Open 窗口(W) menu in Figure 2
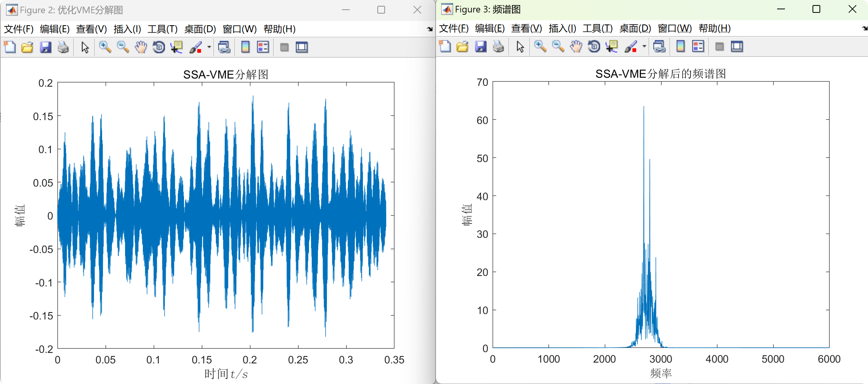Viewport: 868px width, 384px height. [240, 29]
